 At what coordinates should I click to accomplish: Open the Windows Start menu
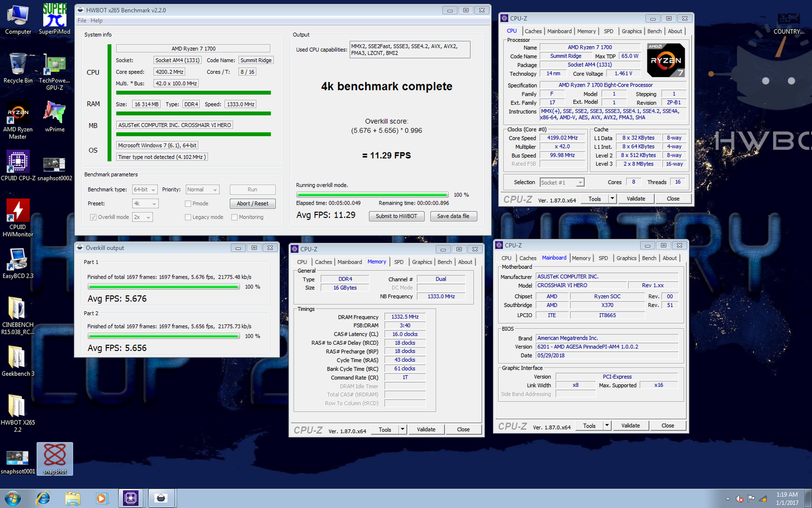tap(13, 498)
